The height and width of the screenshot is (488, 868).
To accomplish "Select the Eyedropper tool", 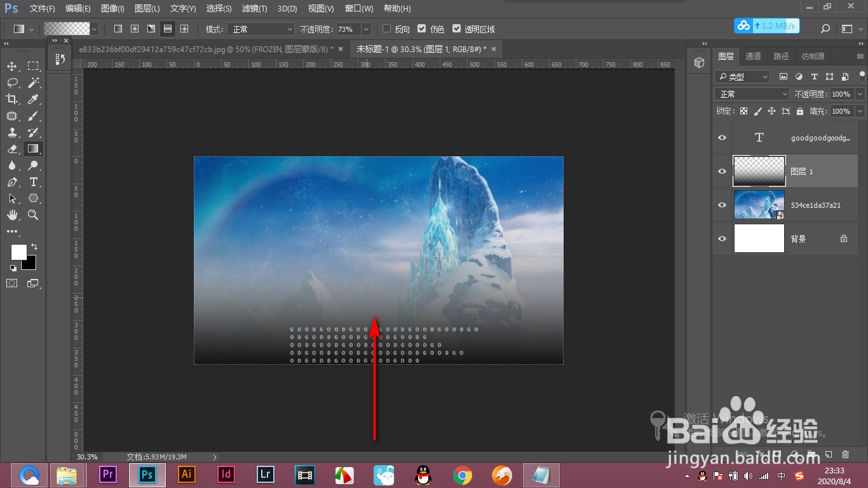I will click(33, 99).
